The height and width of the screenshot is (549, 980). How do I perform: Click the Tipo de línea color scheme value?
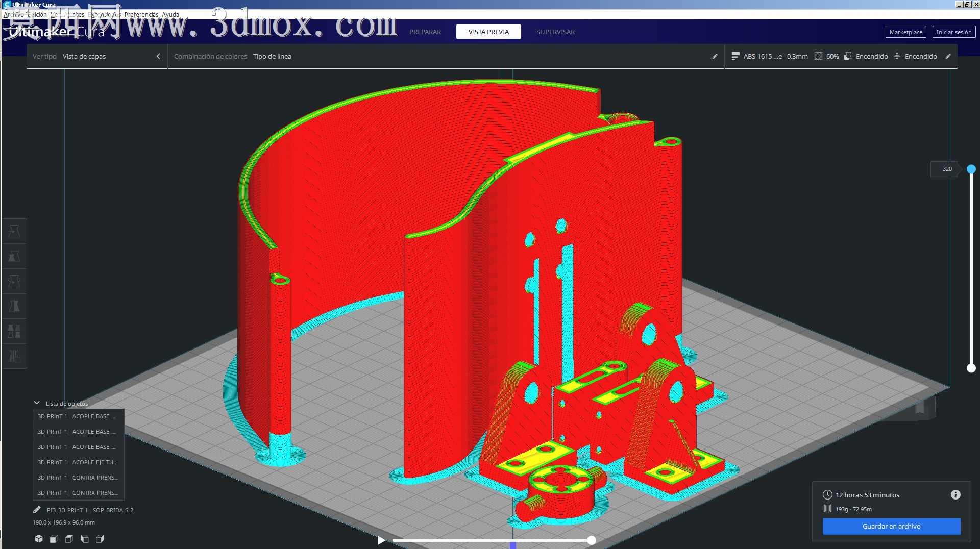click(272, 56)
